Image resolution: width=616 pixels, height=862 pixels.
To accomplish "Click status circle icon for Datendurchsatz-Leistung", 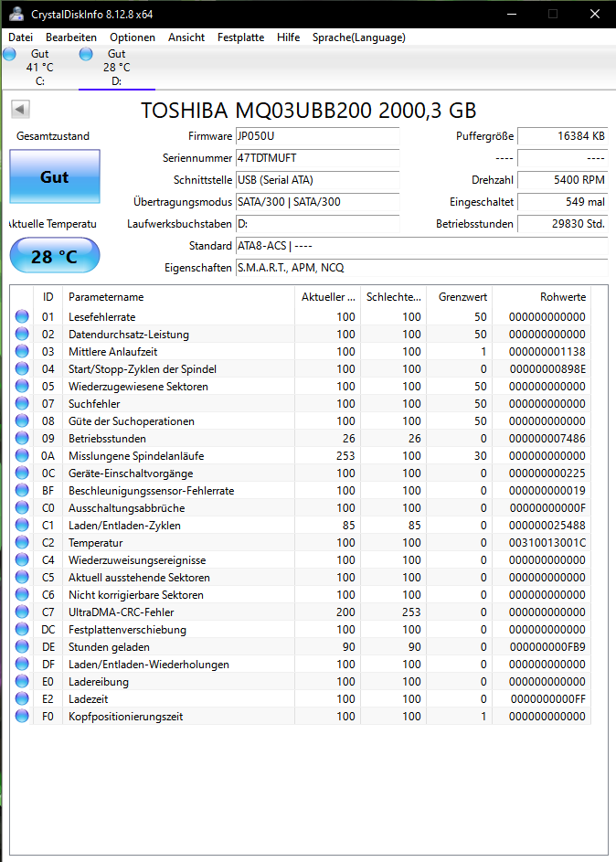I will point(22,334).
